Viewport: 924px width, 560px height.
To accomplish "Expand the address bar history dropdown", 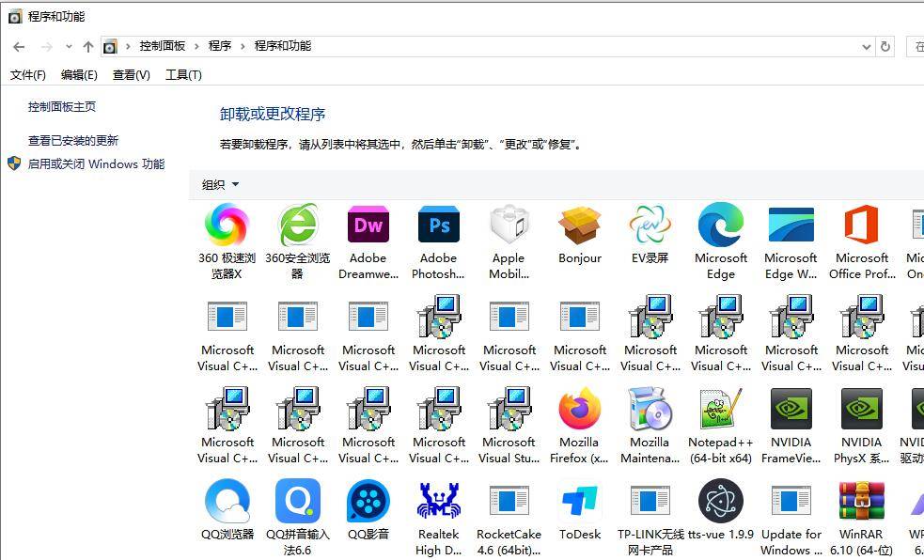I will tap(866, 46).
